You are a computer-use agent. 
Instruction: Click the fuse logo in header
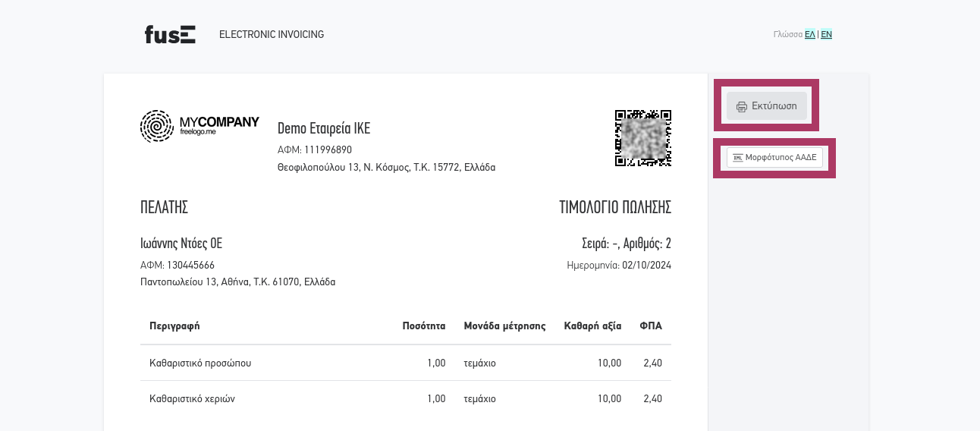[170, 34]
